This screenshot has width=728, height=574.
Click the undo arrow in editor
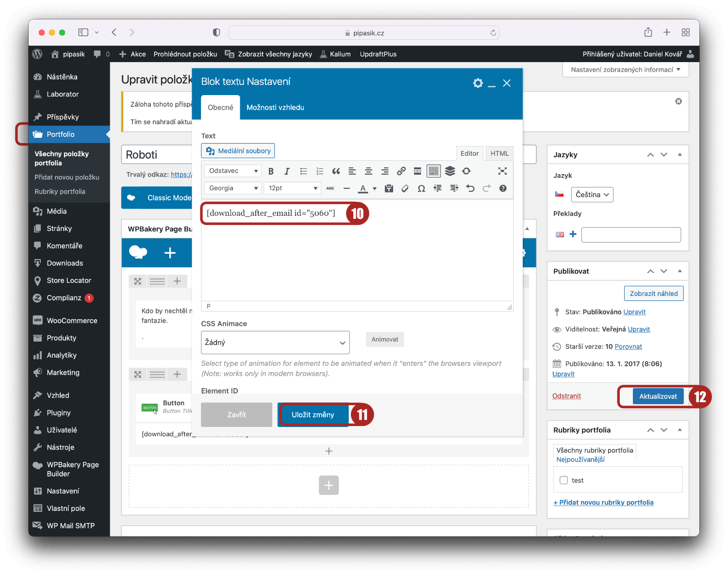(x=470, y=188)
